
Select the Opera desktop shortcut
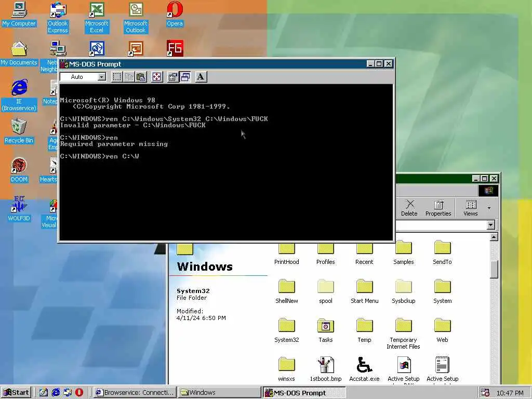click(175, 15)
